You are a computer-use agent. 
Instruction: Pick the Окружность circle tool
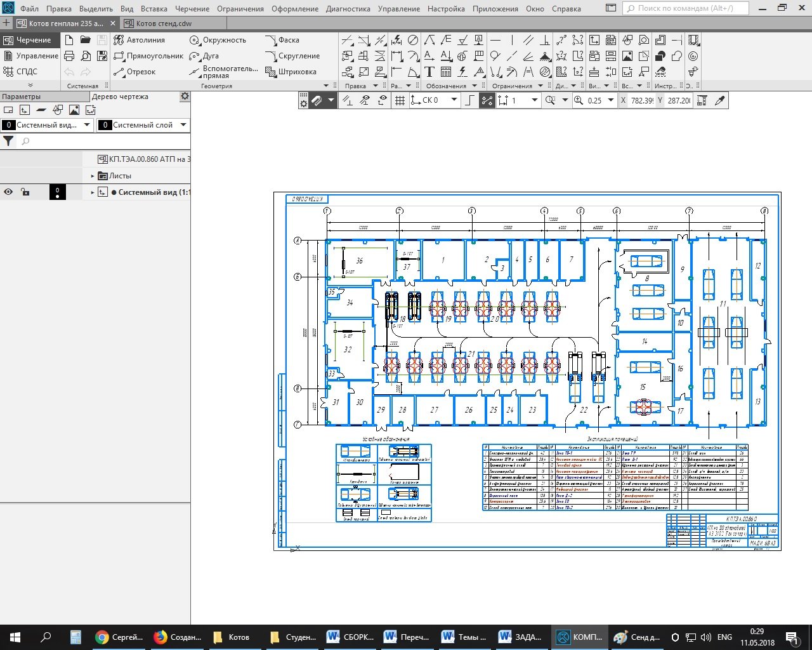218,40
